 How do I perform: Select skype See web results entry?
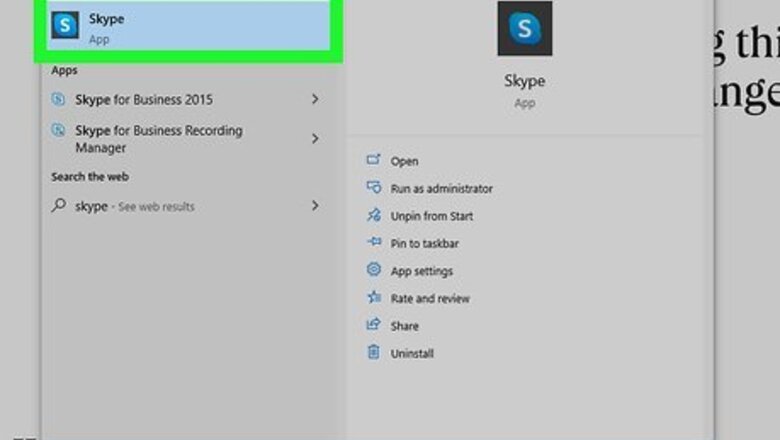pyautogui.click(x=188, y=206)
